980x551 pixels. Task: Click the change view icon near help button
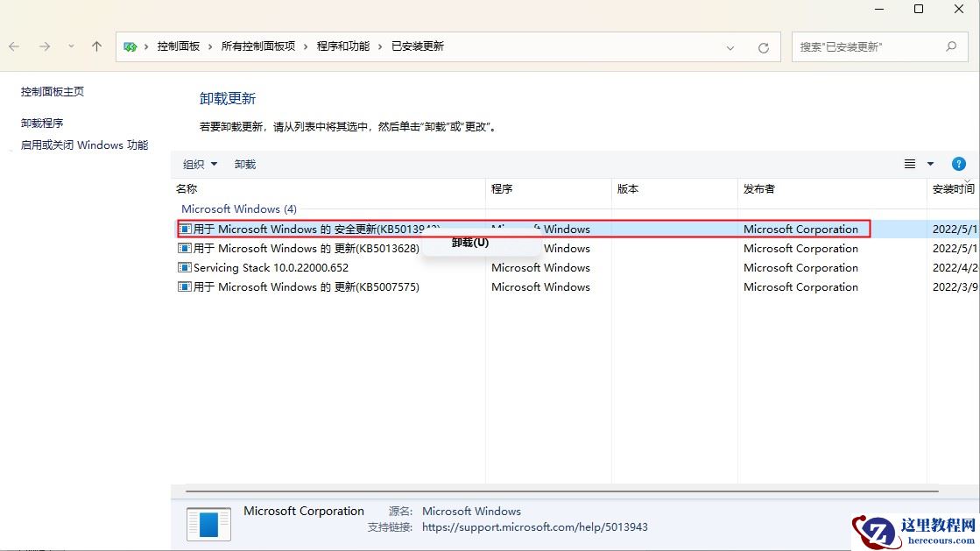[x=909, y=164]
